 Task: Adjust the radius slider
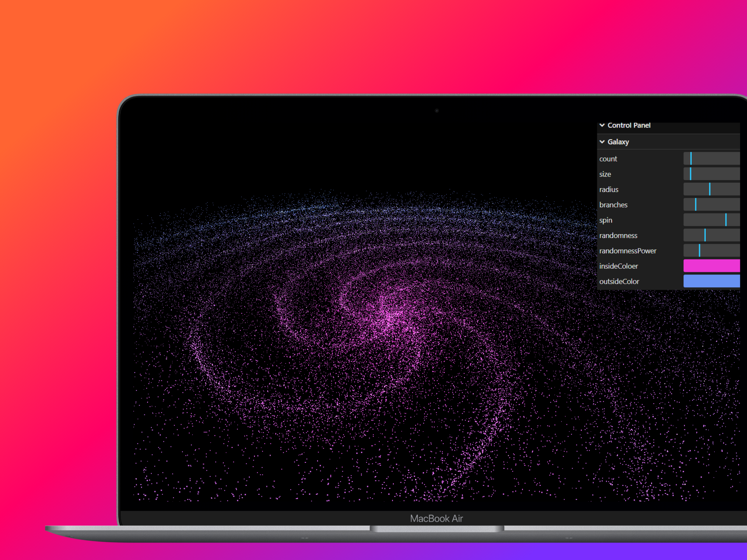[711, 189]
